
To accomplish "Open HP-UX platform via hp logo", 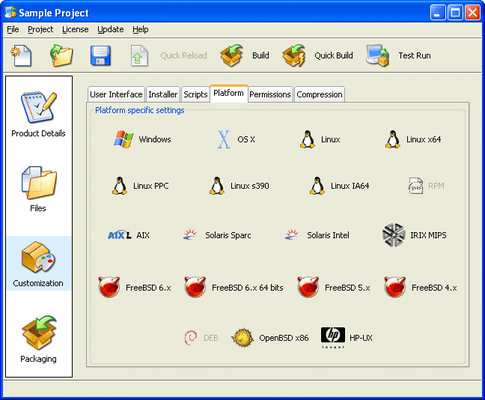I will click(x=333, y=337).
